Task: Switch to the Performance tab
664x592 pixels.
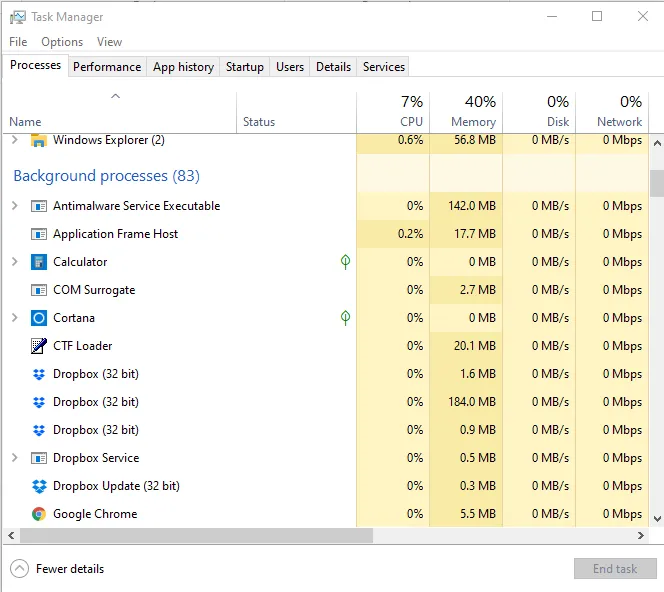Action: pos(107,67)
